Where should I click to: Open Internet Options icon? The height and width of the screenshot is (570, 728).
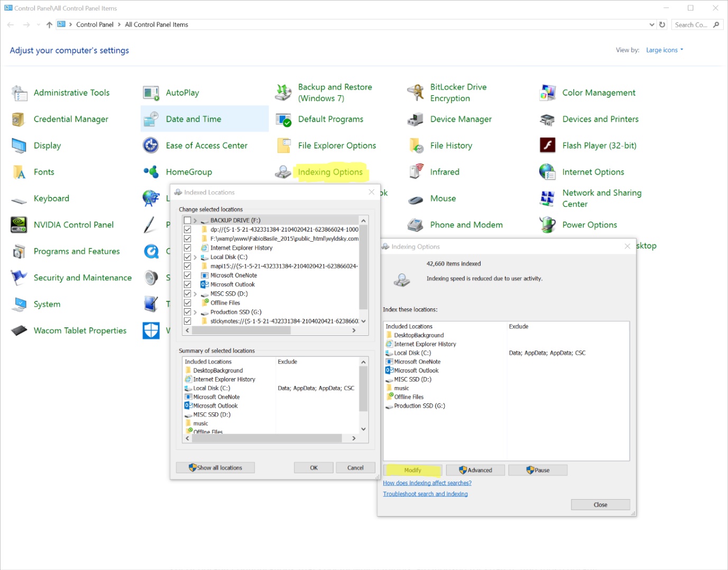(548, 172)
